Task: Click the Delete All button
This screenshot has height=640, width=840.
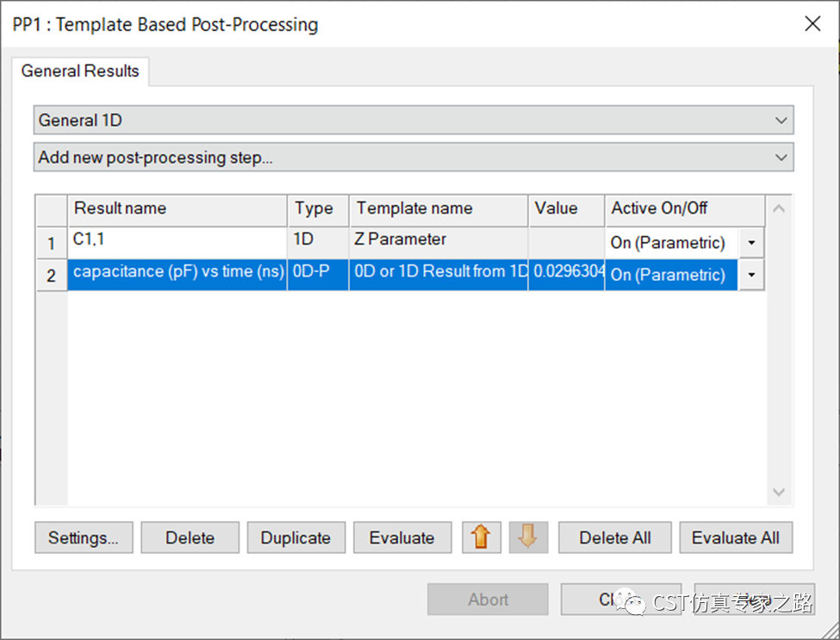Action: 615,537
